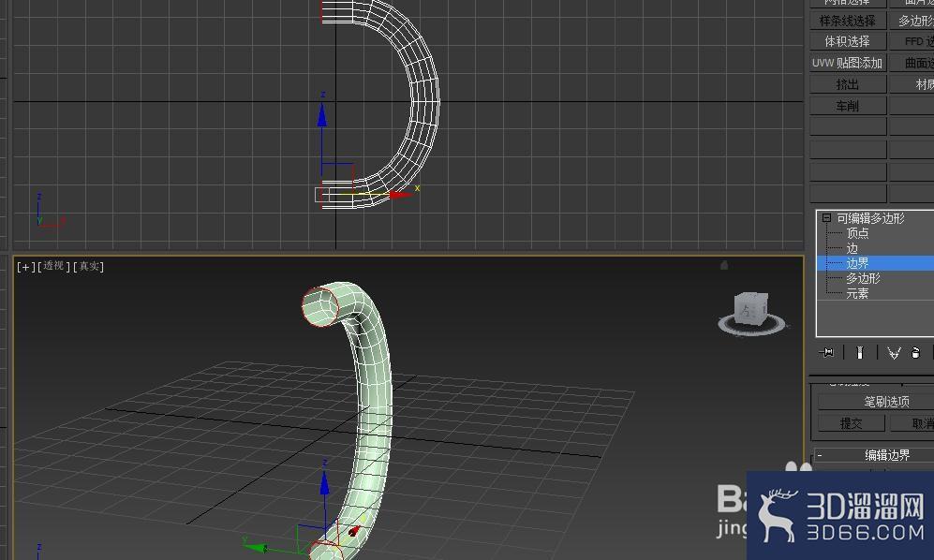The image size is (934, 560).
Task: Click the 车削 modifier button
Action: [x=848, y=106]
